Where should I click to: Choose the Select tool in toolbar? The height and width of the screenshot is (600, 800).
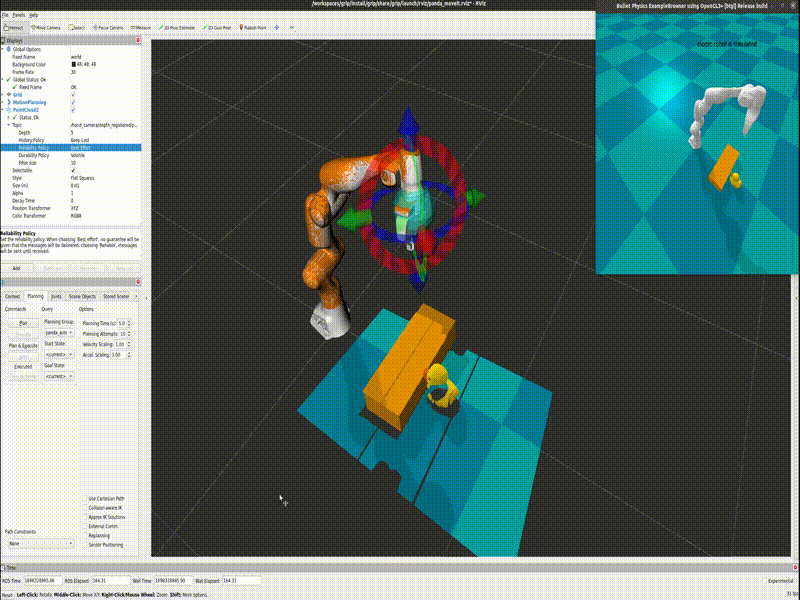pos(78,28)
